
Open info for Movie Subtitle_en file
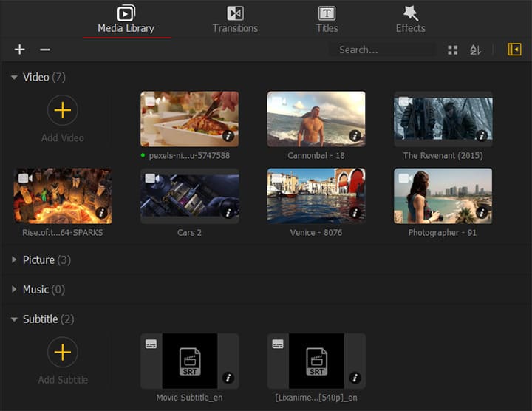(228, 378)
